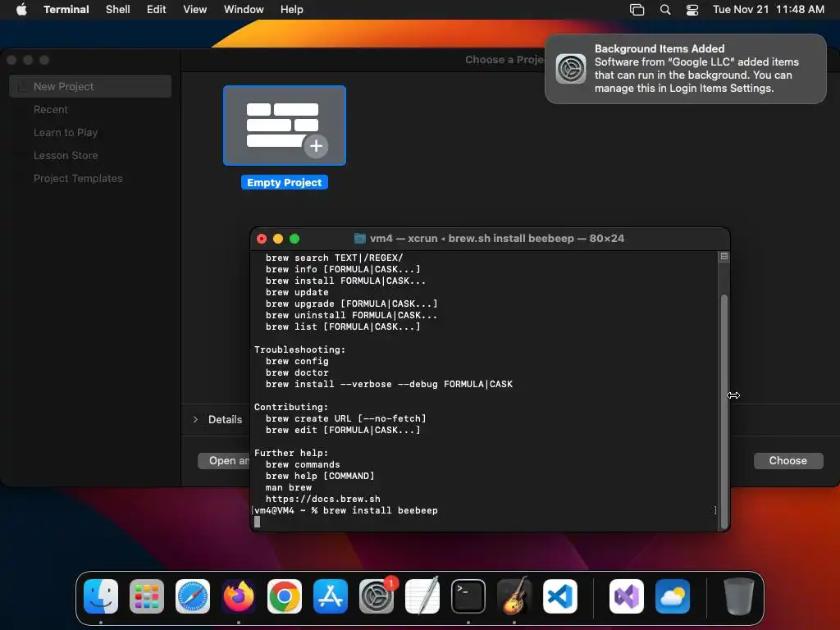Launch Firefox from the dock
The width and height of the screenshot is (840, 630).
(239, 596)
